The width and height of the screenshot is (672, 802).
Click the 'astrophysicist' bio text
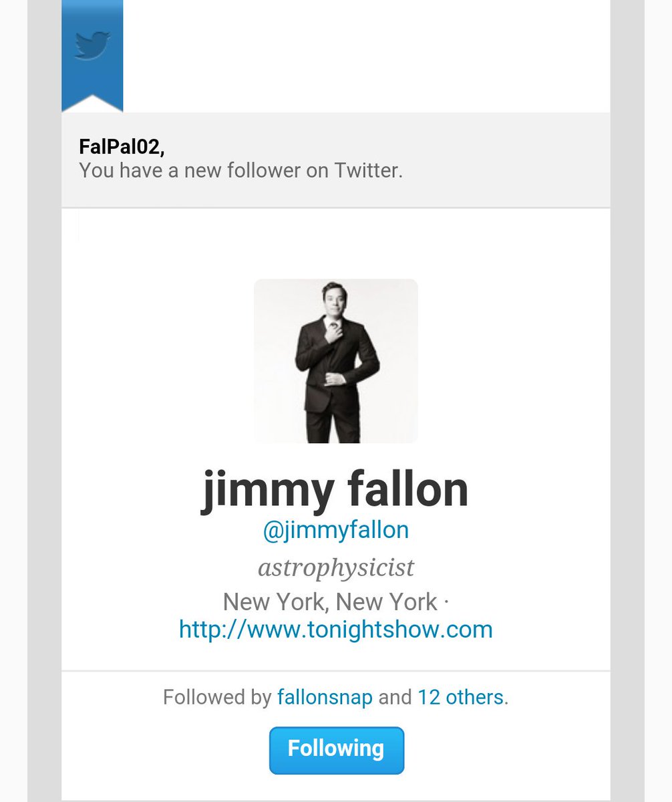336,568
